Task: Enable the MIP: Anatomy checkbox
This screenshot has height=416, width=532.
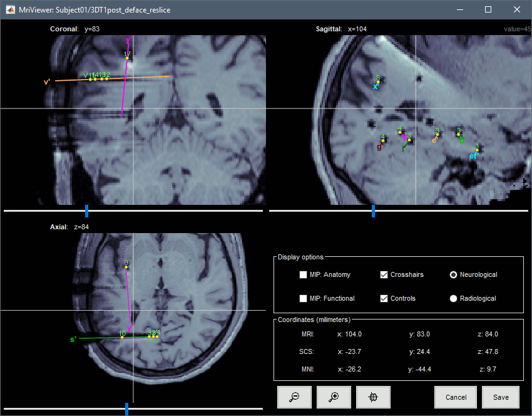Action: [304, 274]
